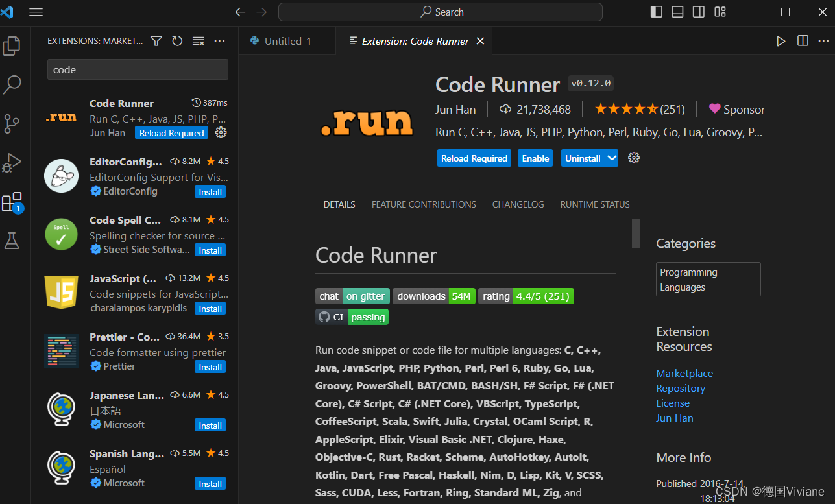Select the Extension: Code Runner tab
This screenshot has height=504, width=835.
[414, 41]
